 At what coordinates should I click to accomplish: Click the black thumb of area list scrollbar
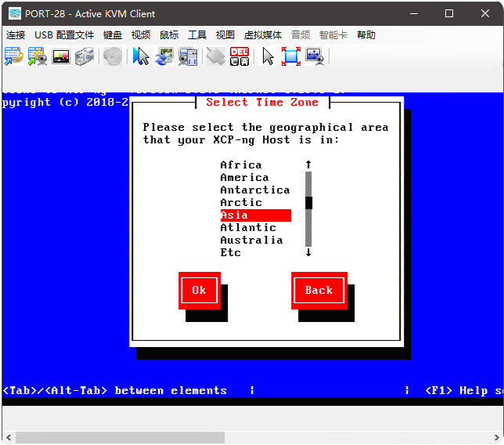(308, 203)
